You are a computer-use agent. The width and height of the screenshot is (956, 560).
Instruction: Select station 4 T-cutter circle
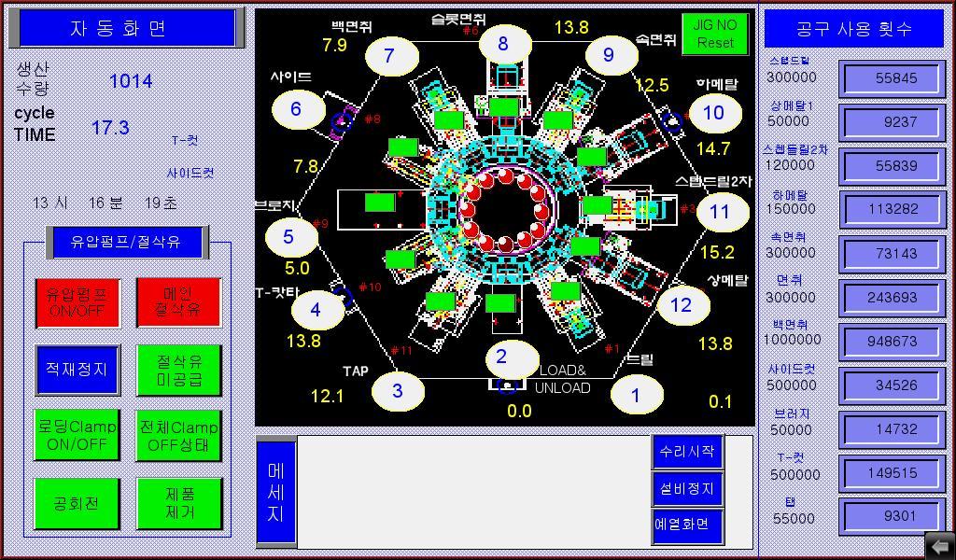pos(317,310)
